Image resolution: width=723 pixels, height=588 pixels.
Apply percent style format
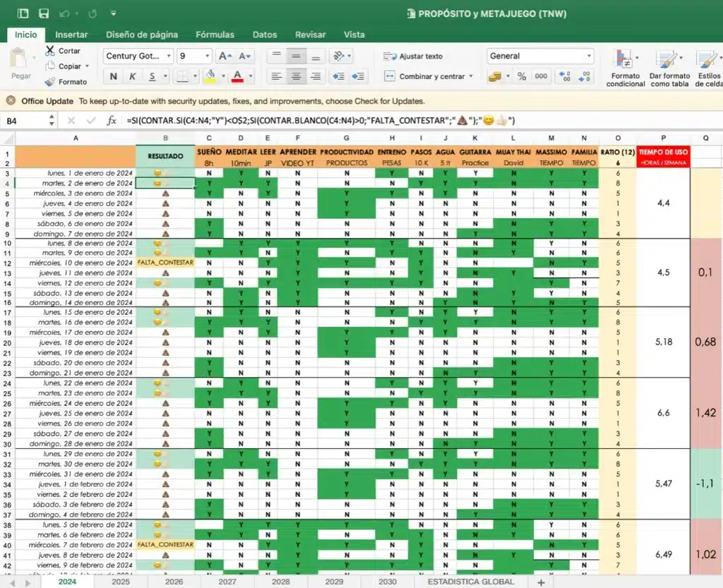[x=522, y=76]
